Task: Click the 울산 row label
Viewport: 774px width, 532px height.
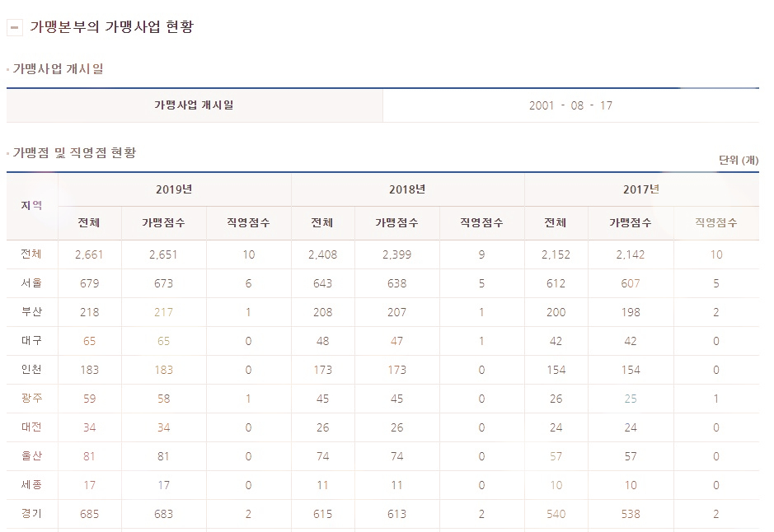Action: tap(31, 455)
